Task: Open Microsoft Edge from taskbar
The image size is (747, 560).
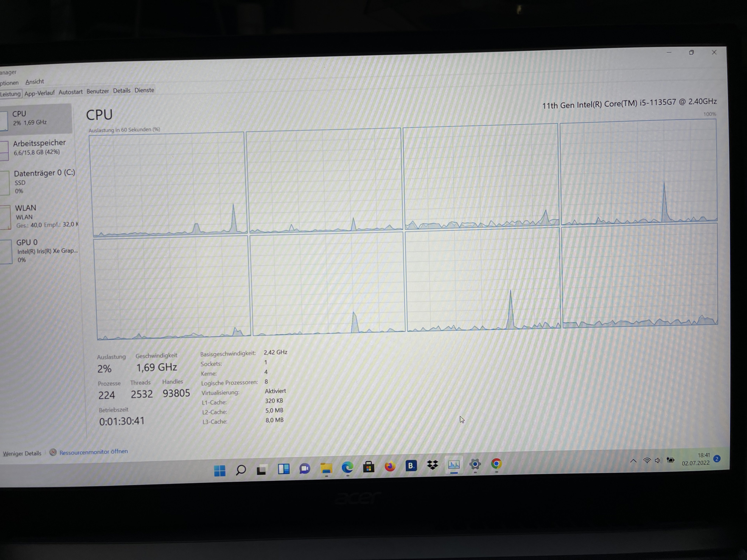Action: click(347, 467)
